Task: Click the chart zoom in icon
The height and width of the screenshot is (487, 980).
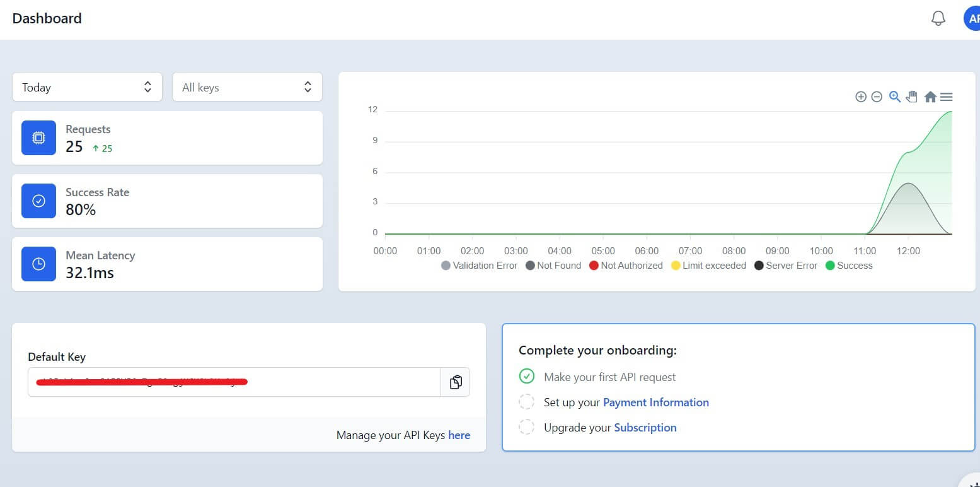Action: (x=860, y=97)
